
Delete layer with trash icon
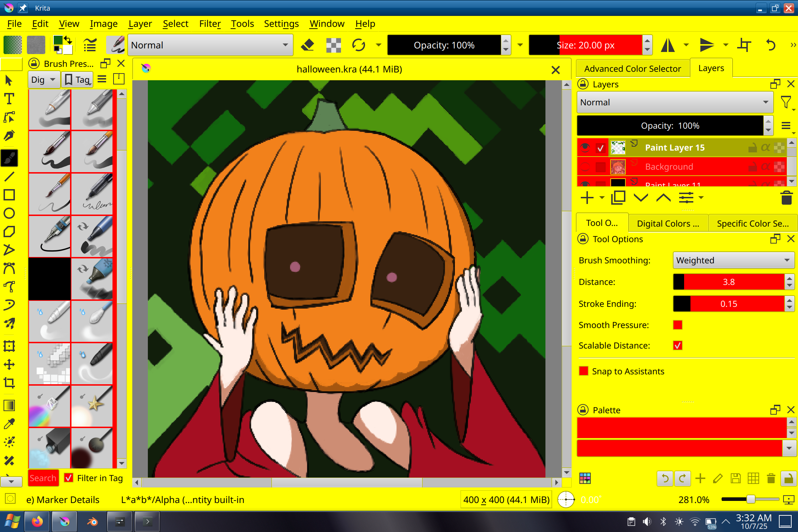(786, 198)
